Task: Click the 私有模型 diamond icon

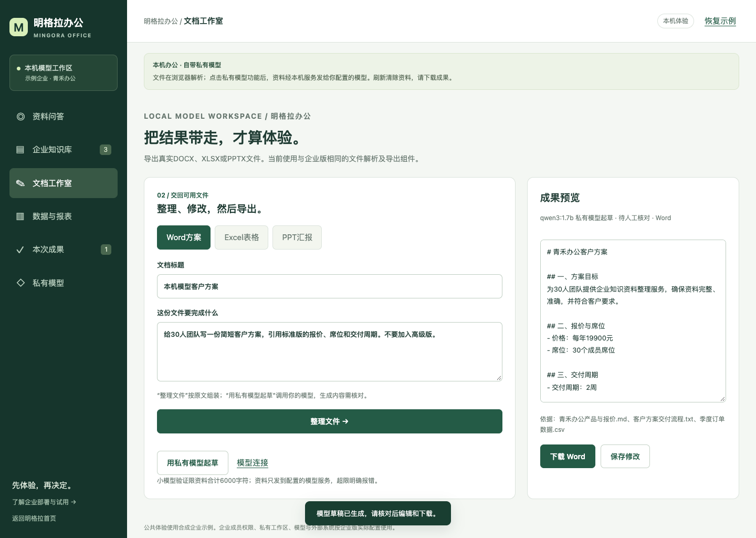Action: coord(20,283)
